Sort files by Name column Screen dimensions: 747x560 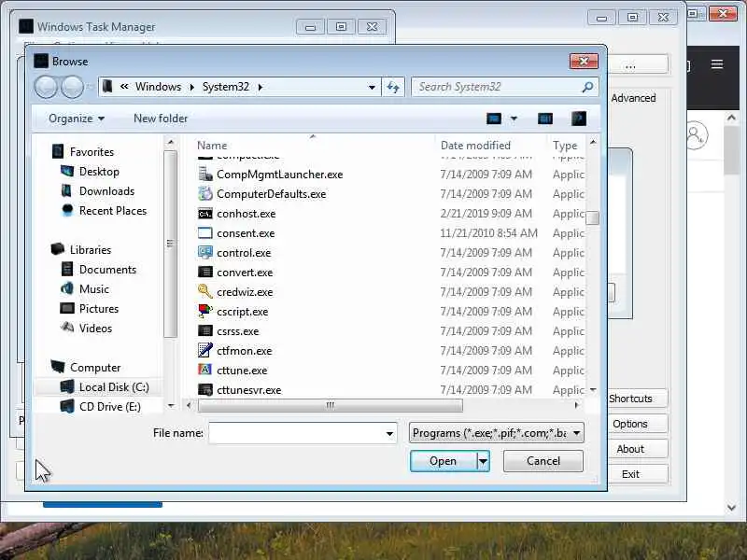(x=212, y=146)
